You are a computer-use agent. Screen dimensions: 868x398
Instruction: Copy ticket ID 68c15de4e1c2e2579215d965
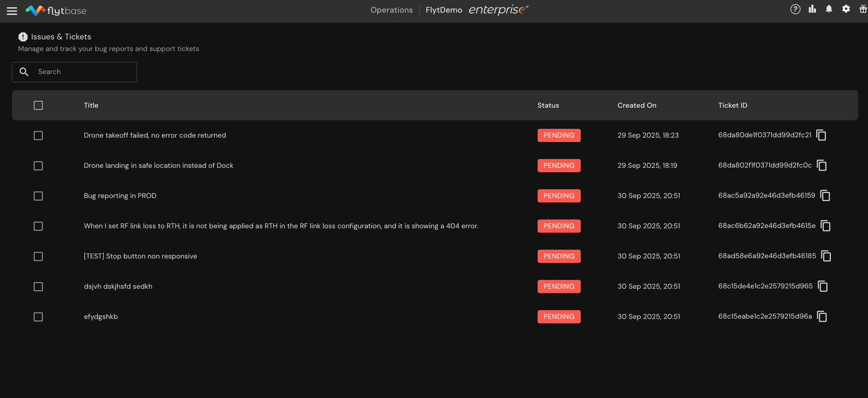pos(823,286)
